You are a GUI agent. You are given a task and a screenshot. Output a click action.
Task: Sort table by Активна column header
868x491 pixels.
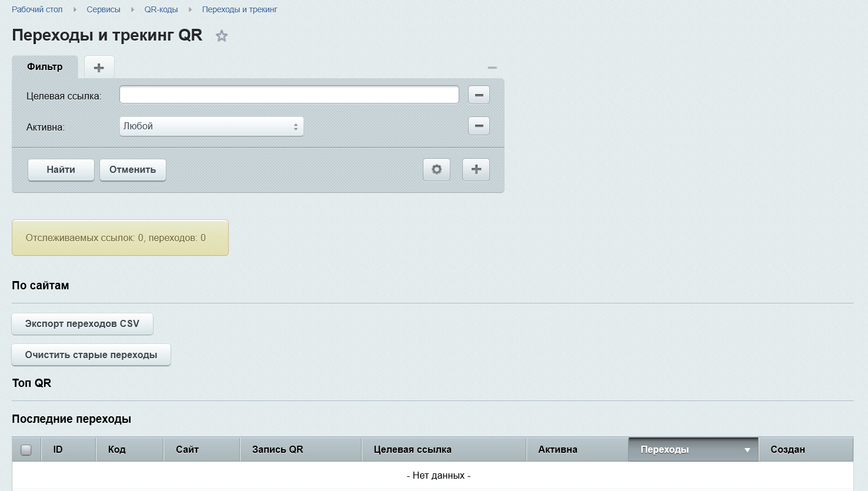coord(577,450)
